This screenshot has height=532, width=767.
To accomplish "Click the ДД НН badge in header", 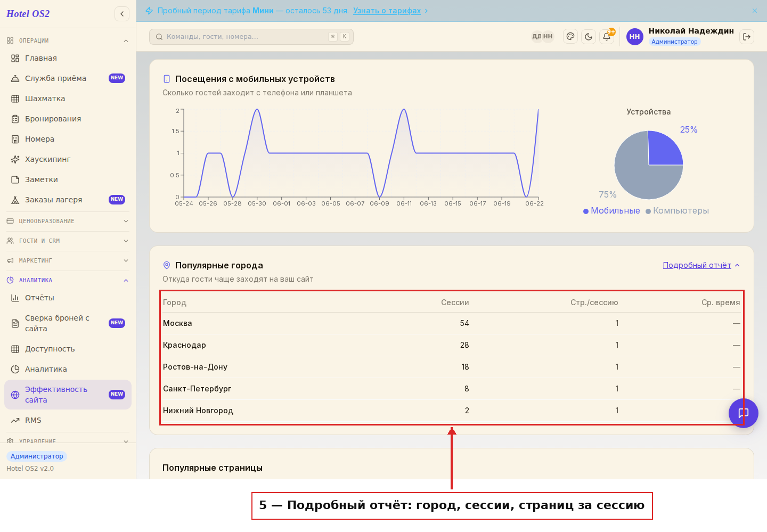I will tap(543, 37).
